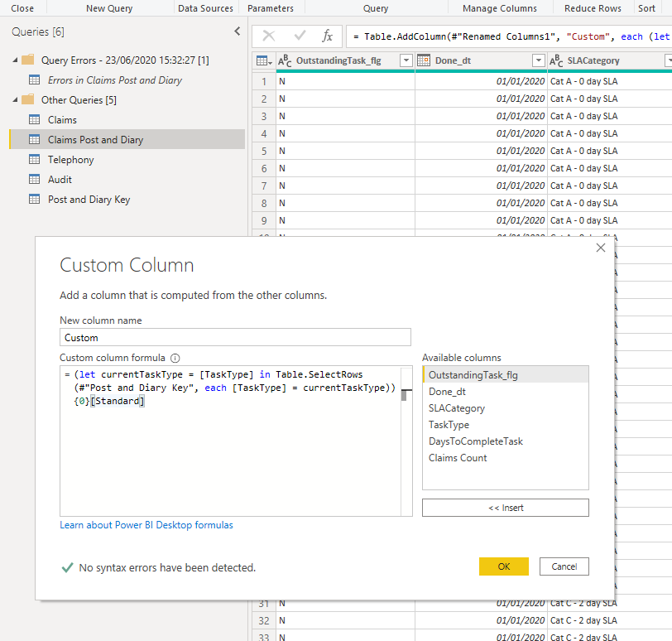
Task: Click table icon next to Claims query
Action: coord(34,119)
